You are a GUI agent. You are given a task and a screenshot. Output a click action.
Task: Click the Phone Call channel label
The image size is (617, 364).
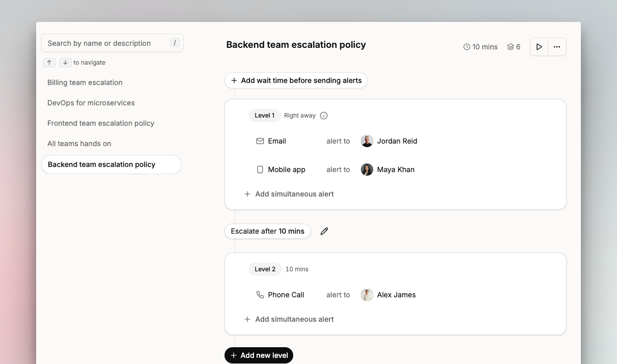(286, 295)
